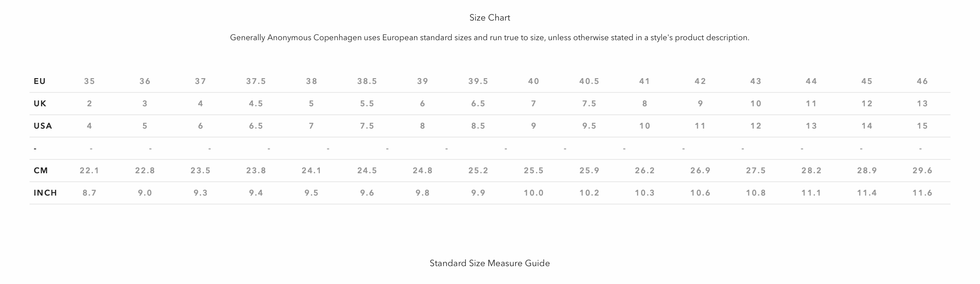
Task: Click the Anonymous Copenhagen sizing description text
Action: point(490,38)
